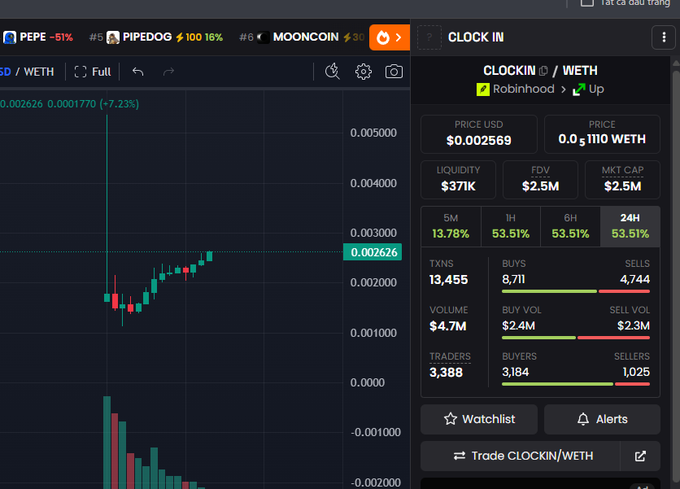Open MOONCOIN trending entry
The image size is (680, 489).
[301, 37]
